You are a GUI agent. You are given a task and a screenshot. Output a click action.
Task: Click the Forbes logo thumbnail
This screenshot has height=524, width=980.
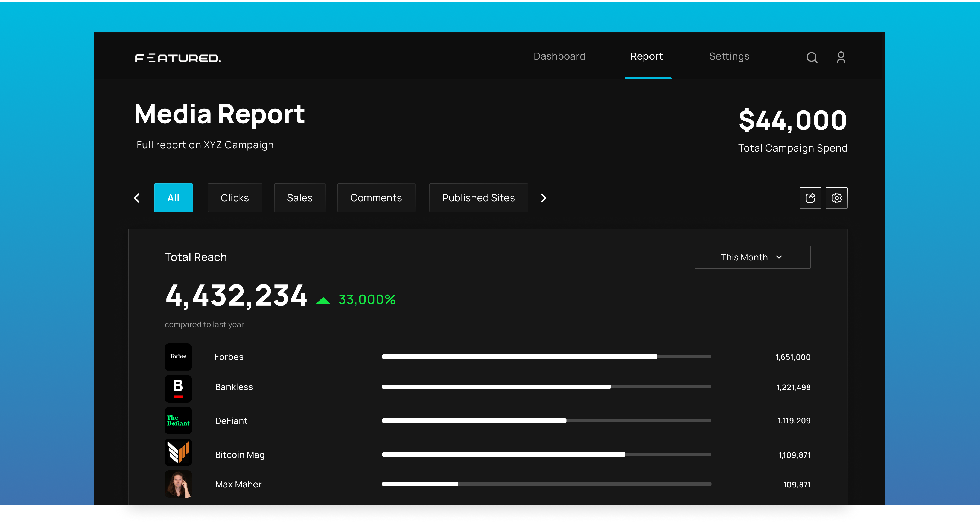pos(178,357)
